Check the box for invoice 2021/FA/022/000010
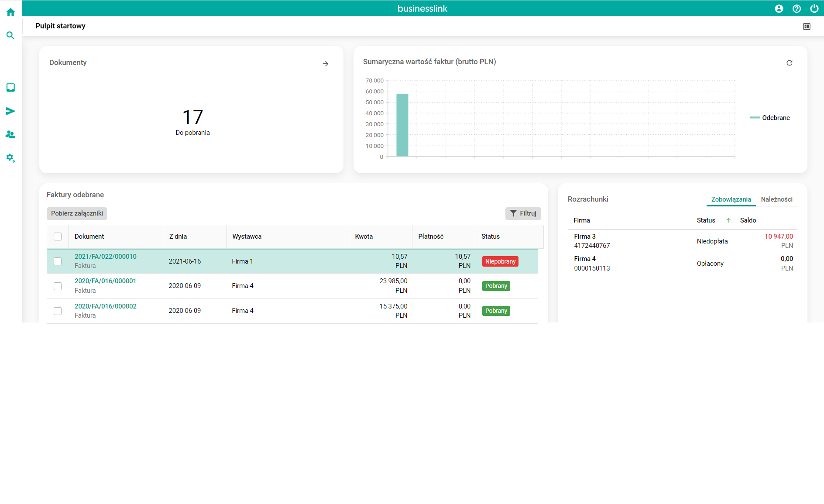This screenshot has width=824, height=504. [x=58, y=261]
